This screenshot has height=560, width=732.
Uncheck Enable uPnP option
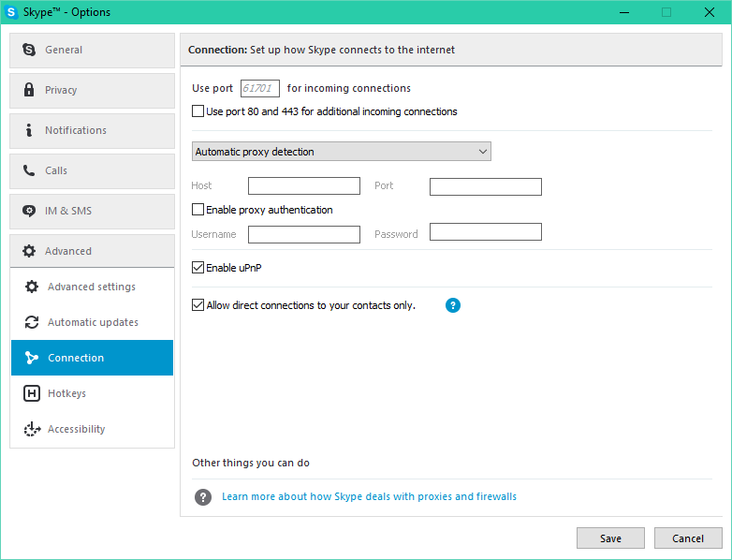tap(198, 268)
